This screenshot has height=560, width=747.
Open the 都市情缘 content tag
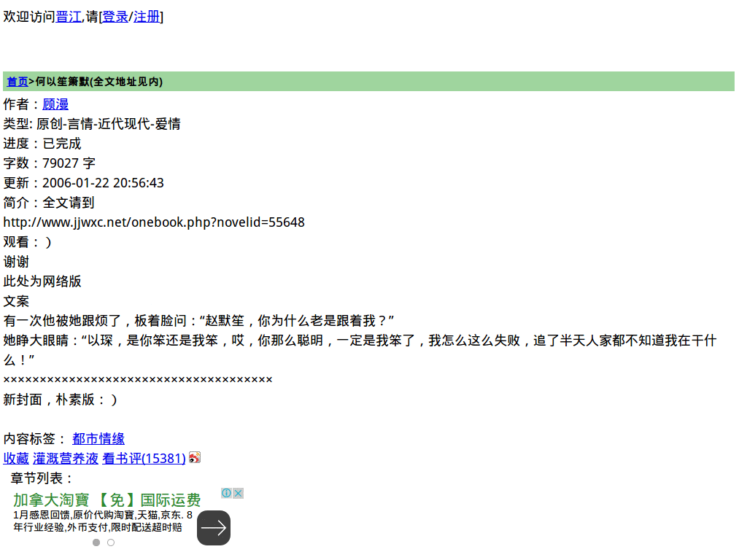click(x=98, y=438)
